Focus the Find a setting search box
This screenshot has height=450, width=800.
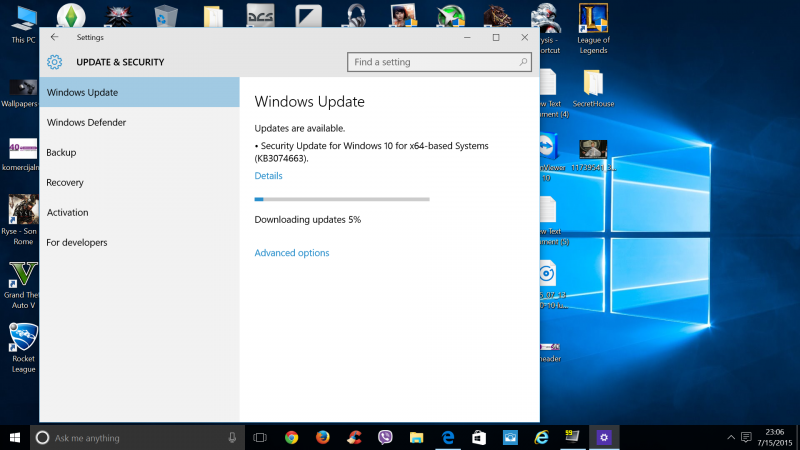pos(439,62)
